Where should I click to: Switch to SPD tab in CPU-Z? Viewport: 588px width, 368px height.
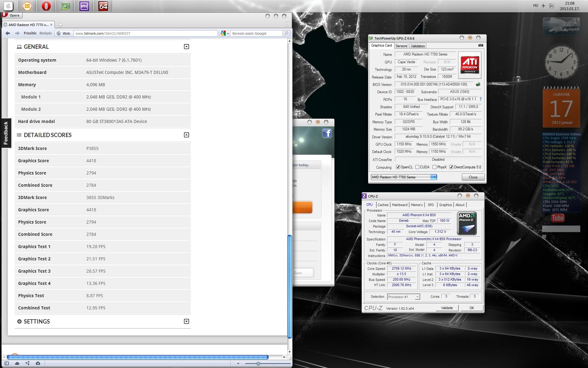click(431, 205)
